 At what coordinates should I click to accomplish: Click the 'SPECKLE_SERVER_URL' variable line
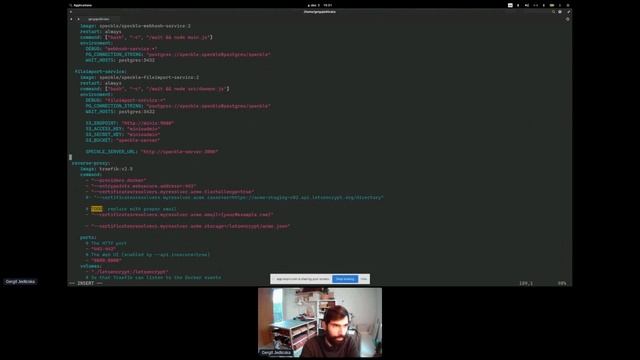152,151
